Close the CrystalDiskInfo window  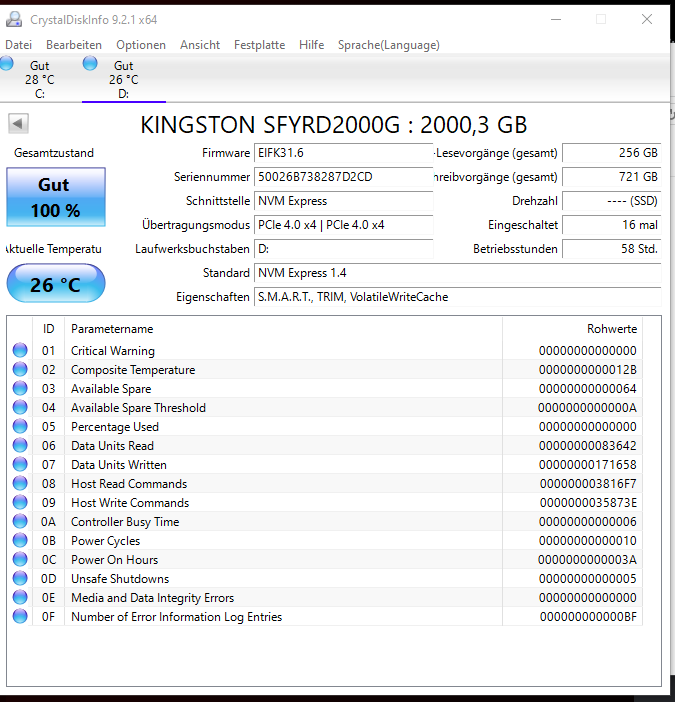(647, 19)
